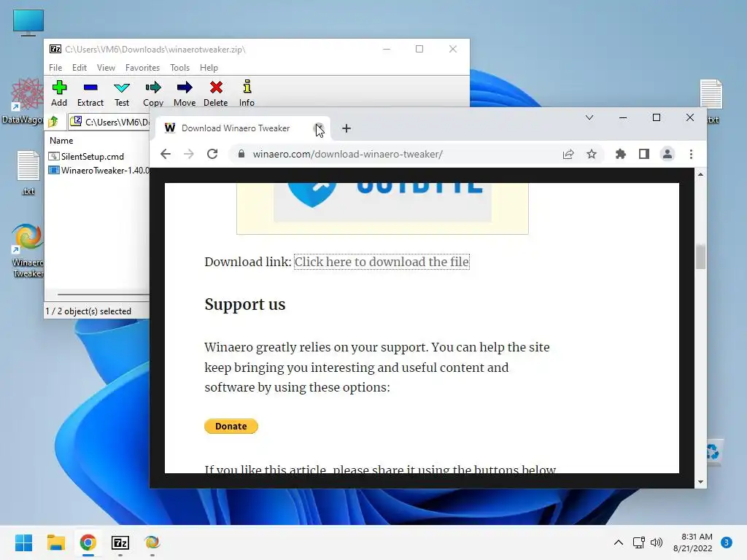The height and width of the screenshot is (560, 747).
Task: Click the scroll-down arrow in Chrome
Action: tap(700, 482)
